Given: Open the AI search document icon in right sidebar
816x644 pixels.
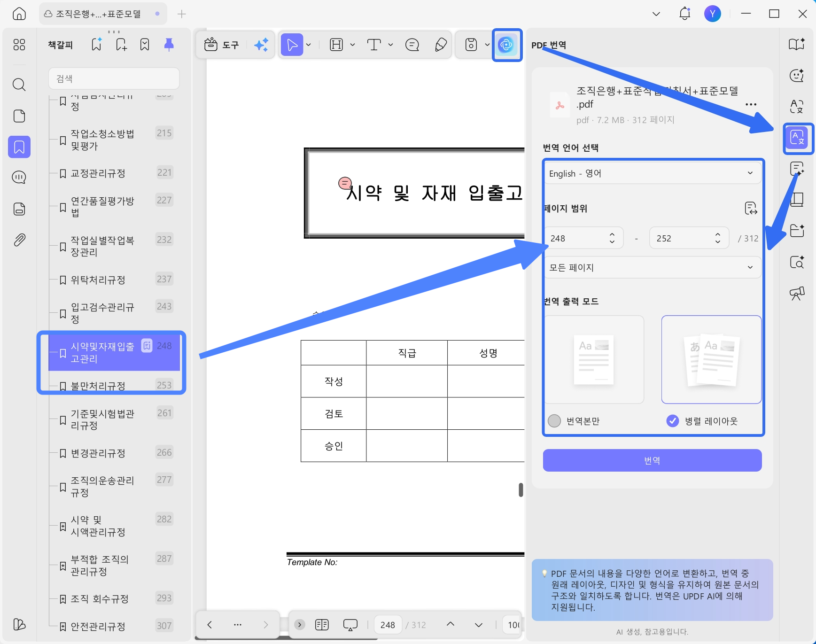Looking at the screenshot, I should [x=797, y=262].
